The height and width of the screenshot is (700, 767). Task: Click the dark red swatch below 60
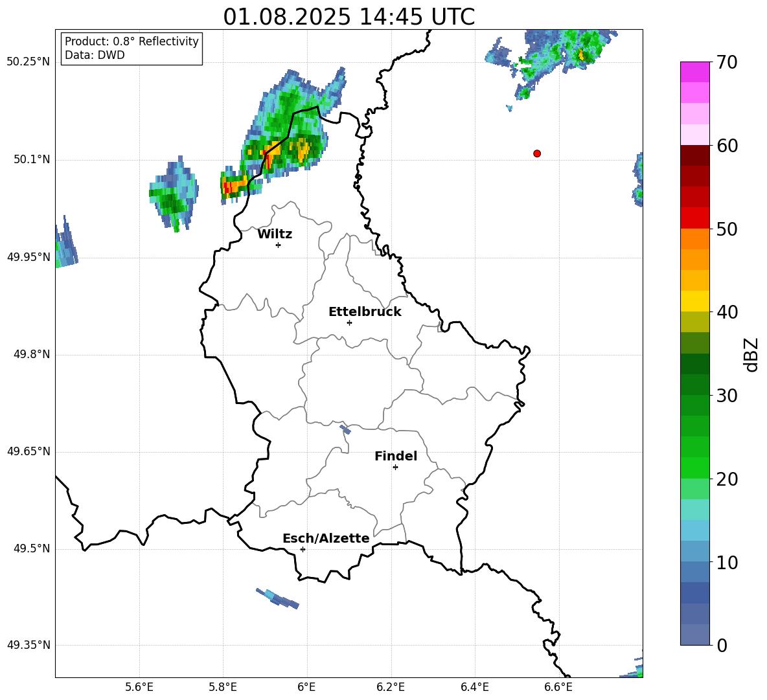[694, 155]
